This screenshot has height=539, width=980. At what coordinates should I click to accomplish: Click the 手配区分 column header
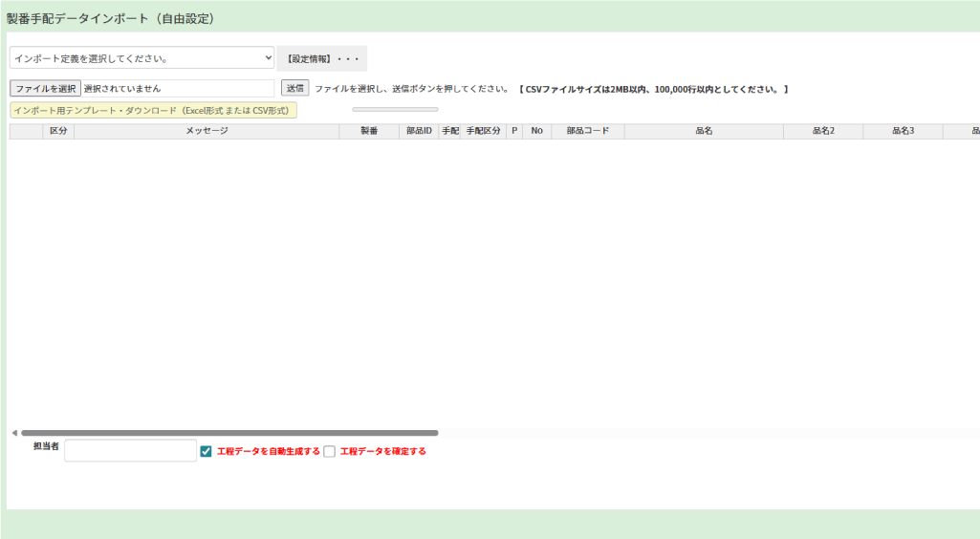coord(483,131)
